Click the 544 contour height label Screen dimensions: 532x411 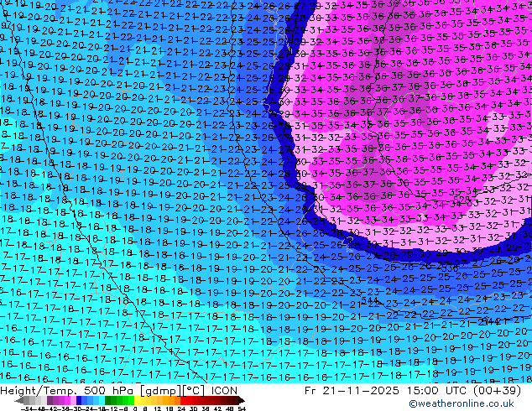(369, 300)
